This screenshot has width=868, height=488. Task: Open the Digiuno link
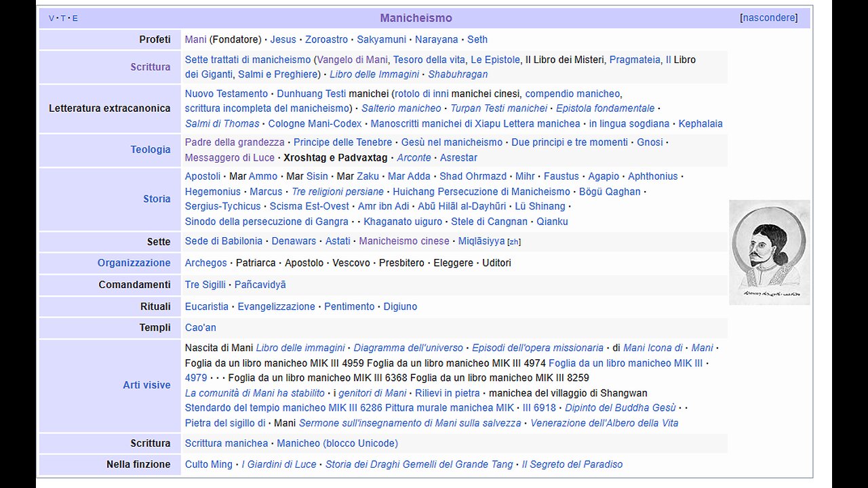[400, 307]
